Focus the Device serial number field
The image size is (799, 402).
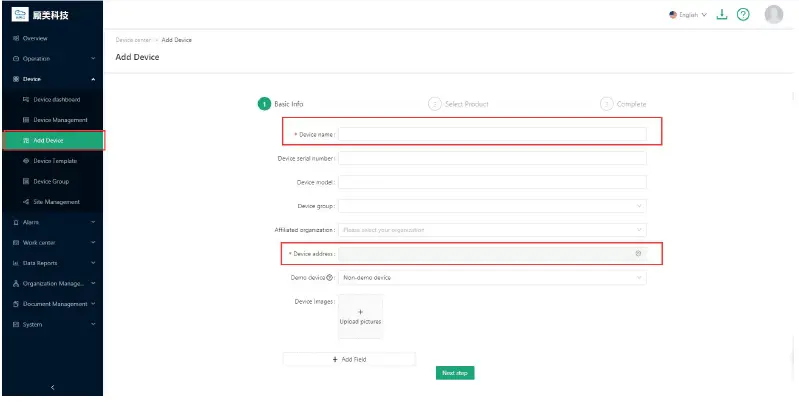pos(492,158)
